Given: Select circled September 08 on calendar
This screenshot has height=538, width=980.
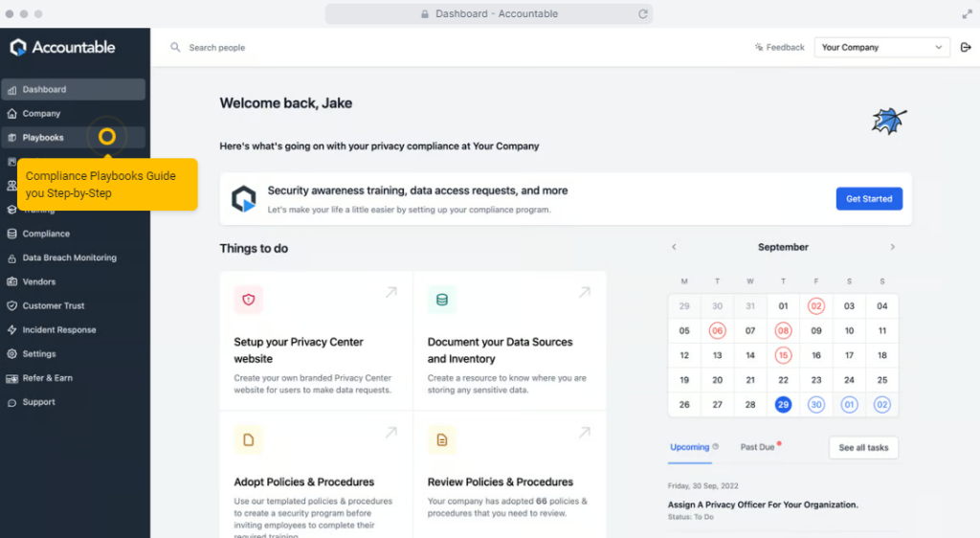Looking at the screenshot, I should 783,330.
